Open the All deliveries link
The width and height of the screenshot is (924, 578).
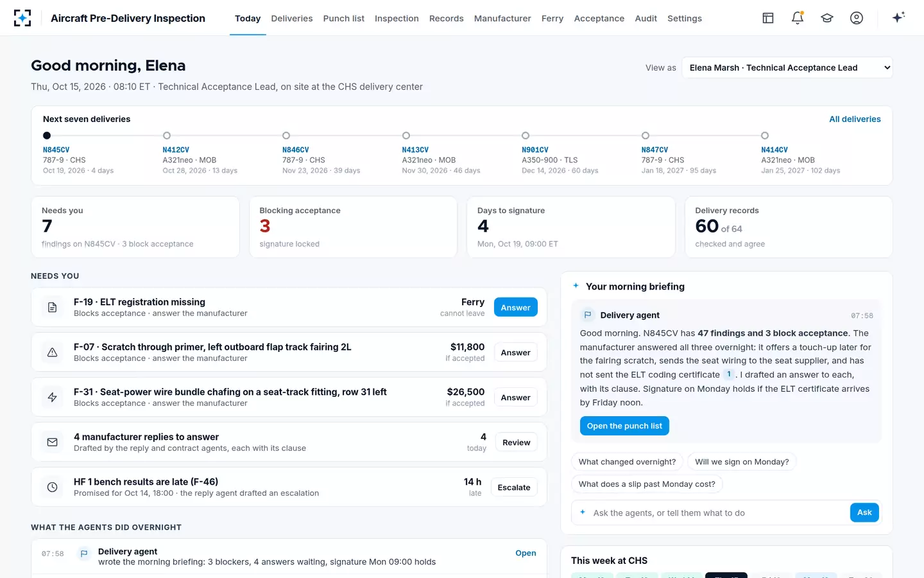click(855, 119)
